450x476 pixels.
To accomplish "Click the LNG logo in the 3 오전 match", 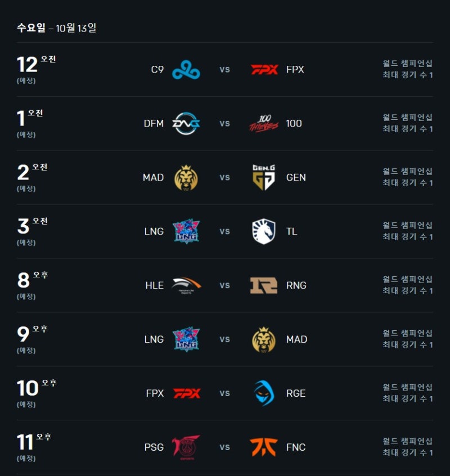I will pyautogui.click(x=186, y=231).
